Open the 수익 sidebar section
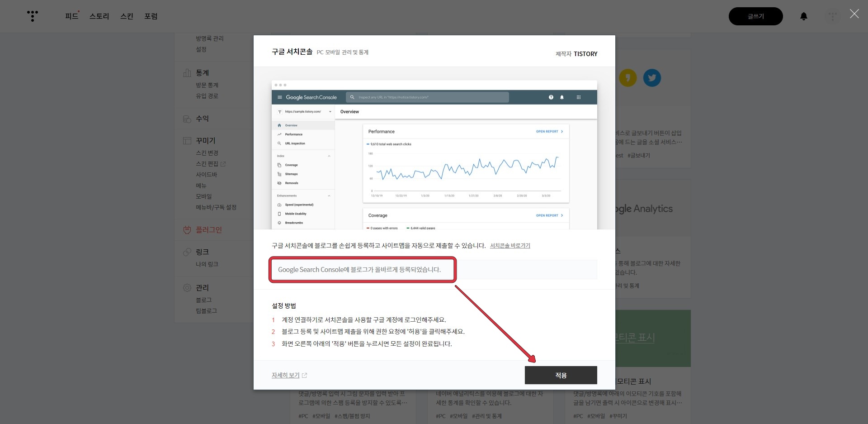 pos(202,119)
